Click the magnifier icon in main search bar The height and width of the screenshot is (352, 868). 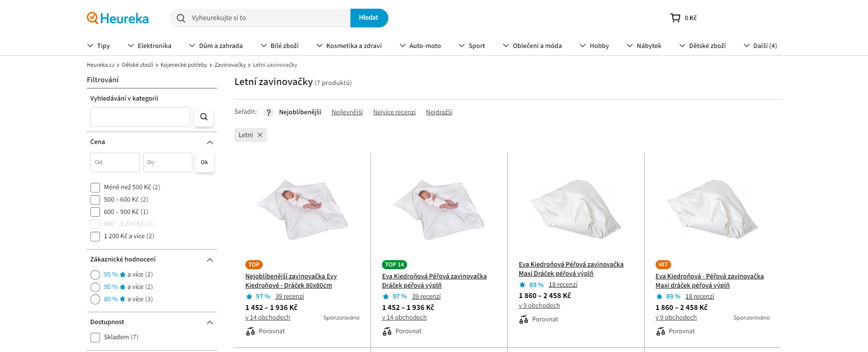click(x=181, y=18)
